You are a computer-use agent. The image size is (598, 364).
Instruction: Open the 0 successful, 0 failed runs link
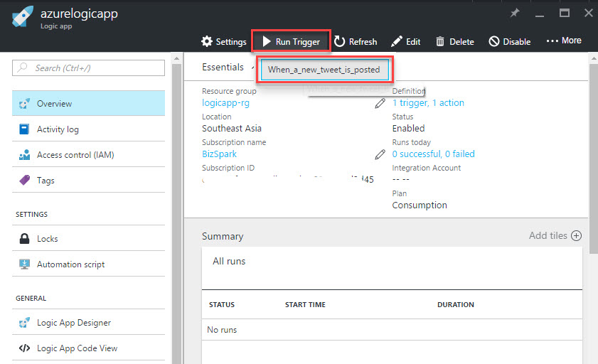[x=433, y=154]
